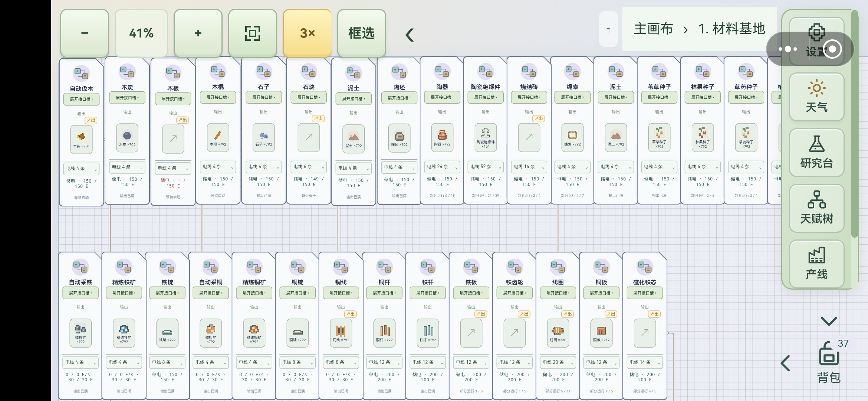The width and height of the screenshot is (868, 401).
Task: Click the small back arrow beside breadcrumb
Action: click(x=608, y=30)
